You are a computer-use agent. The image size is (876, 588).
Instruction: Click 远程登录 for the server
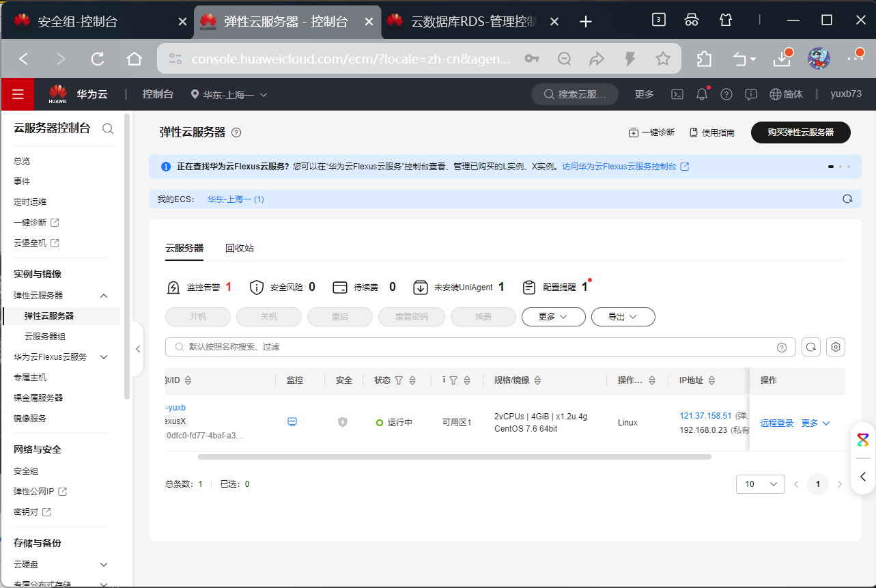pos(777,423)
